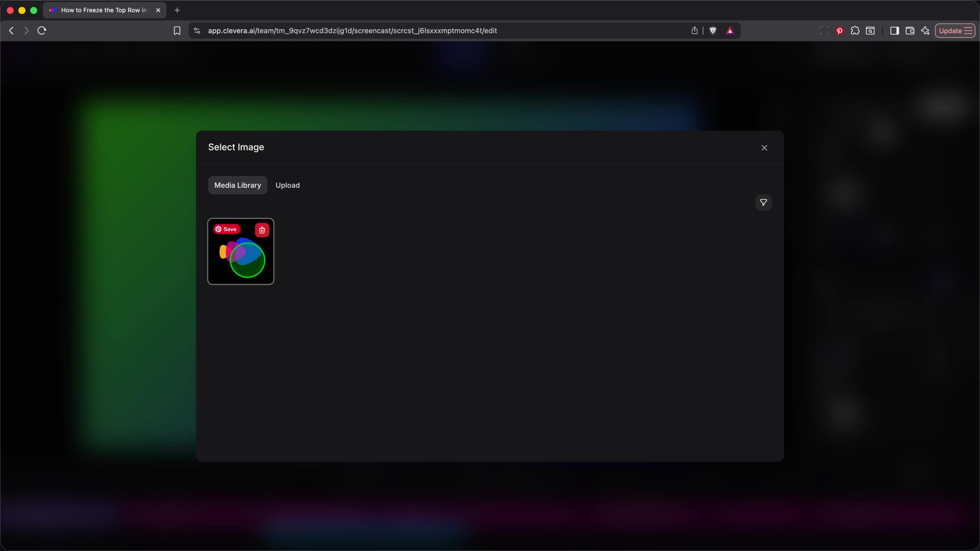Toggle the browser sidebar panel
This screenshot has width=980, height=551.
click(x=894, y=31)
